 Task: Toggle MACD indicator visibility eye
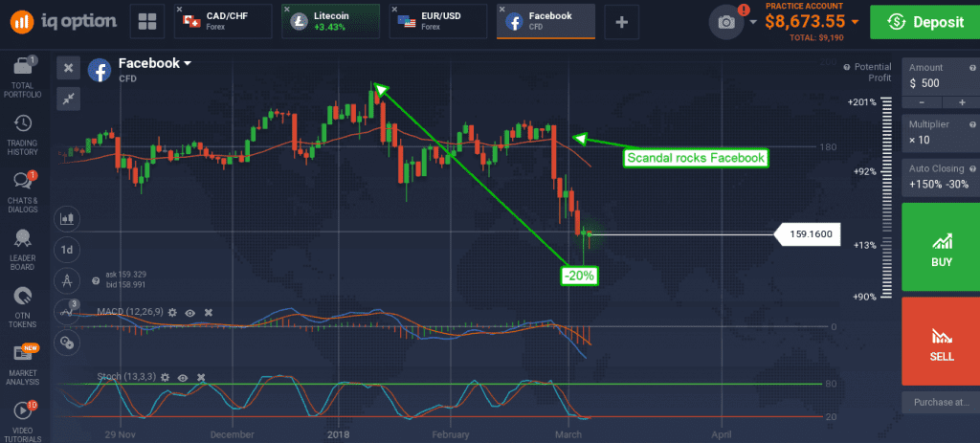pyautogui.click(x=190, y=312)
